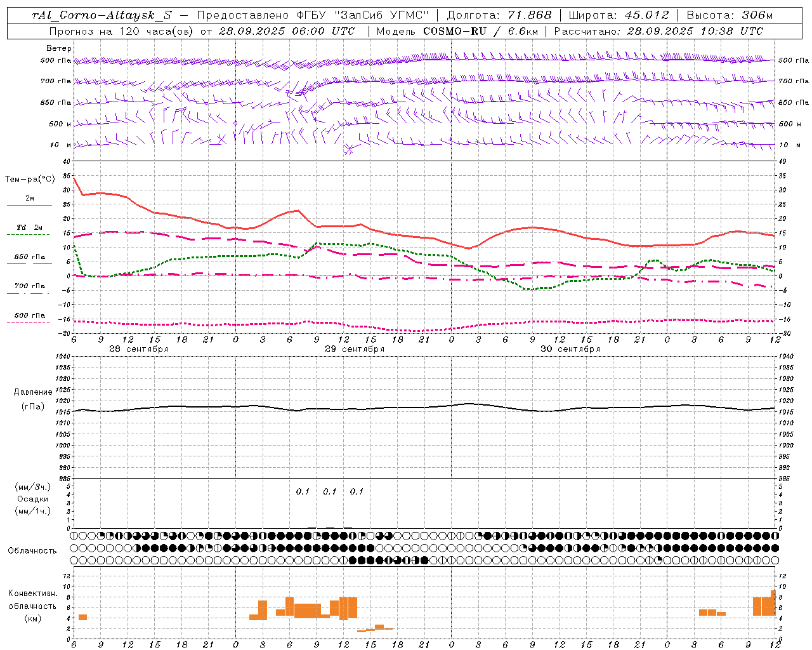Select the text Предоставлено ФГБУ "ЗапСиб УГМС"
Screen dimensions: 812x650
(314, 15)
